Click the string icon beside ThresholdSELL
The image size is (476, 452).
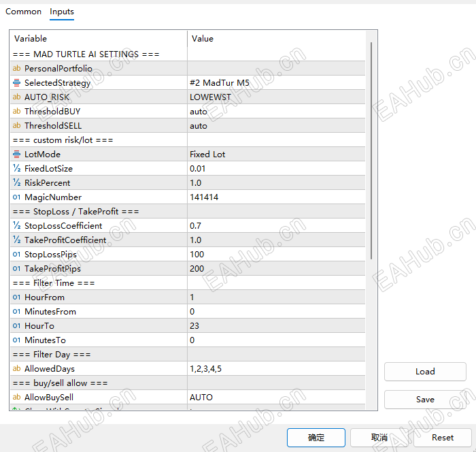coord(17,125)
